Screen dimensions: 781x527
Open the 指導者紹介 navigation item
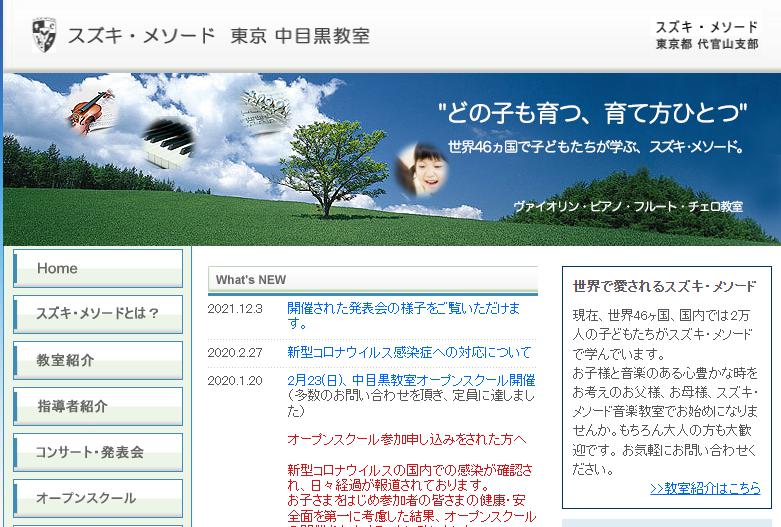click(98, 406)
